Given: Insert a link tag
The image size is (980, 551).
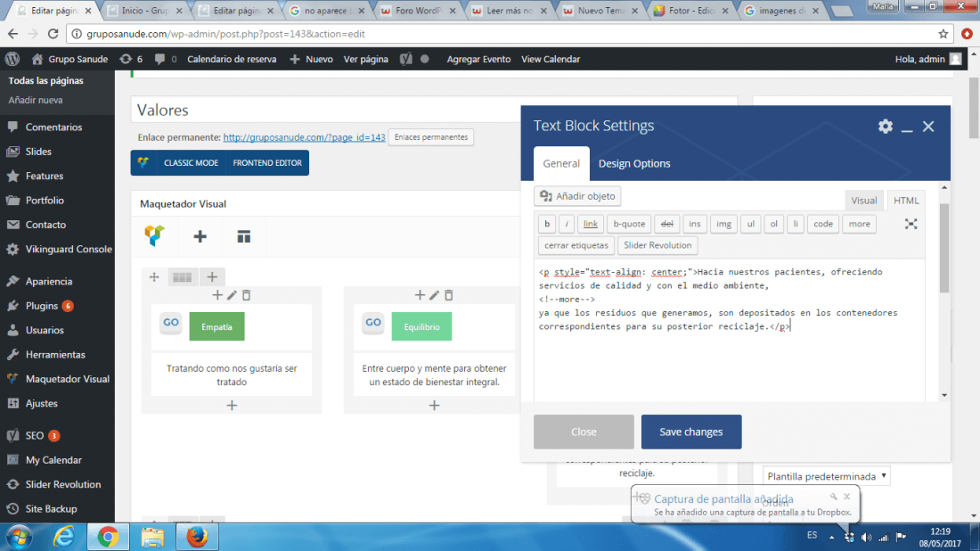Looking at the screenshot, I should click(590, 224).
